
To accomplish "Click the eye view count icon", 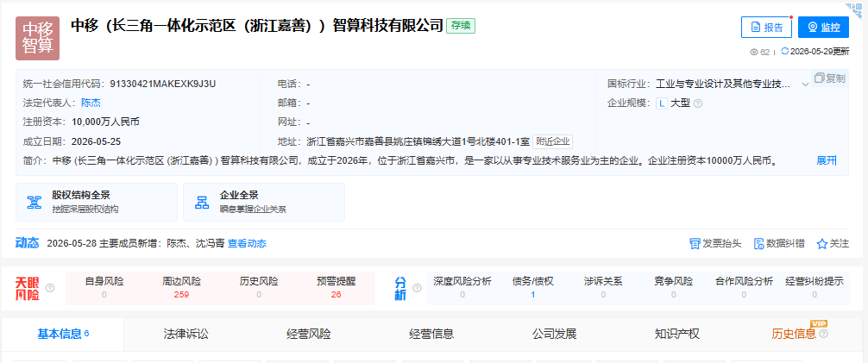I will coord(753,52).
